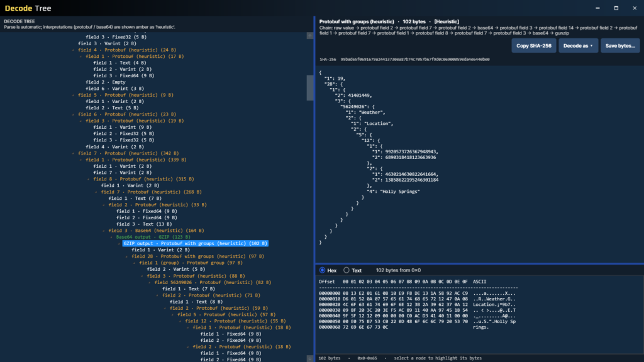Collapse field 3 Protobuf (19 B) node
This screenshot has width=644, height=362.
(x=81, y=121)
